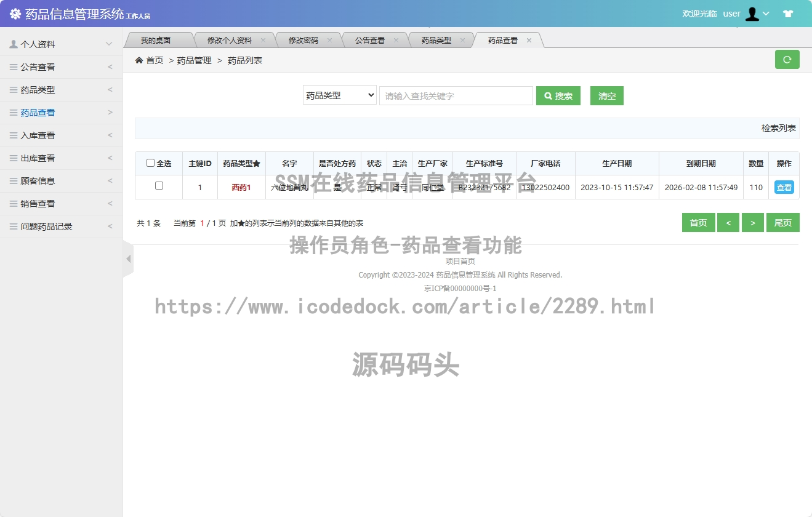Click the list icon beside 公告查看
Screen dimensions: 812x517
click(14, 67)
